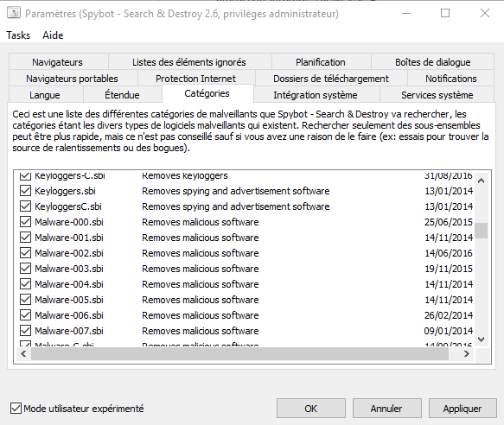Apply changes with Appliquer button
This screenshot has height=425, width=504.
(x=463, y=409)
